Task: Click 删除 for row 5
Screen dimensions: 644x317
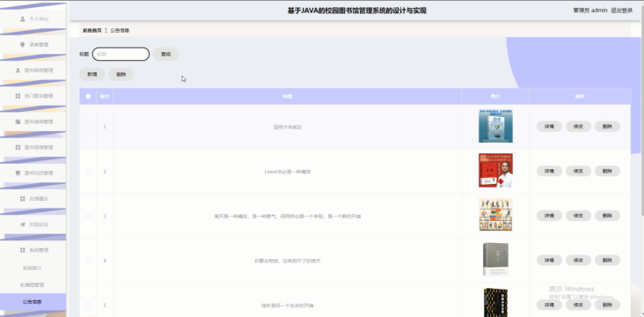Action: point(607,305)
